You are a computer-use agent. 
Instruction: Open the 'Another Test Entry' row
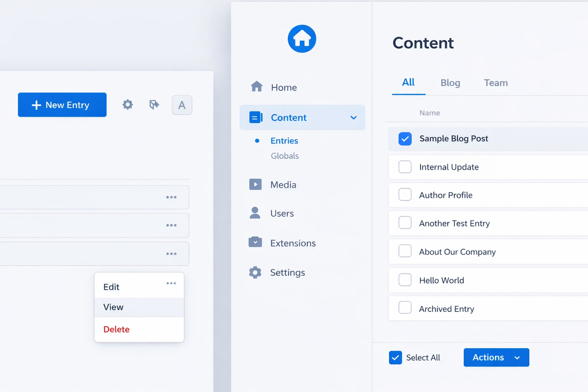tap(488, 223)
